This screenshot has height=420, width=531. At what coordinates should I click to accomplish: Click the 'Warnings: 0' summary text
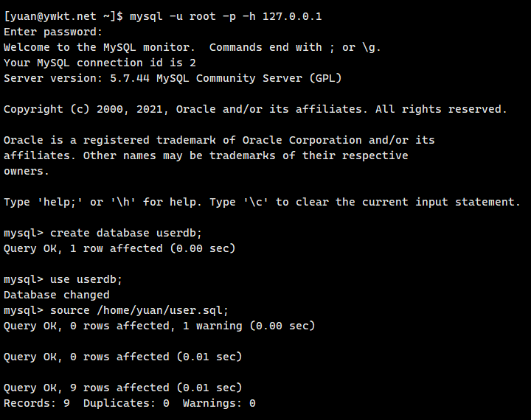(219, 403)
